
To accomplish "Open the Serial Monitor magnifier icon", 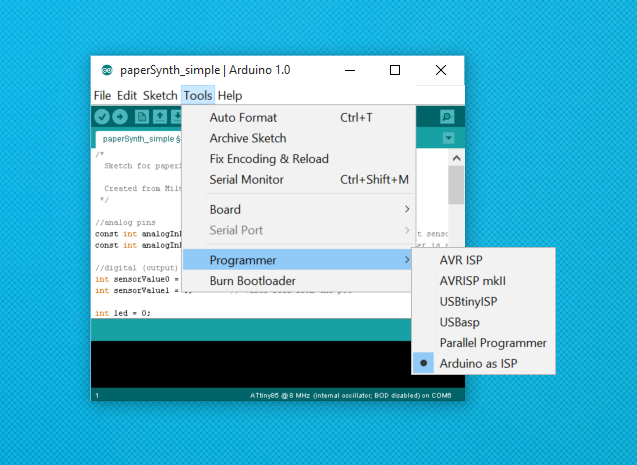I will 447,117.
